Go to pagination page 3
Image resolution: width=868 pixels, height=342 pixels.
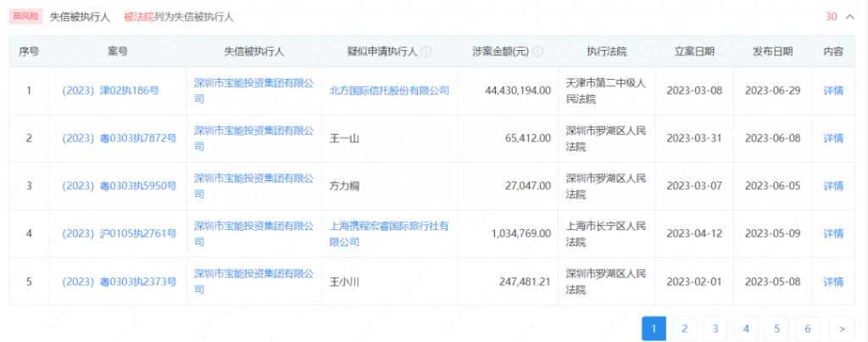(715, 328)
